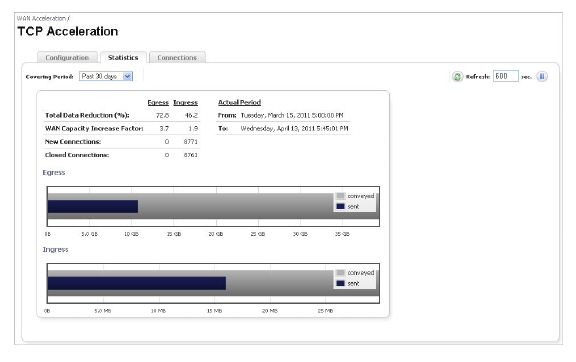Click the Refresh interval input field
The image size is (576, 362).
click(x=505, y=76)
